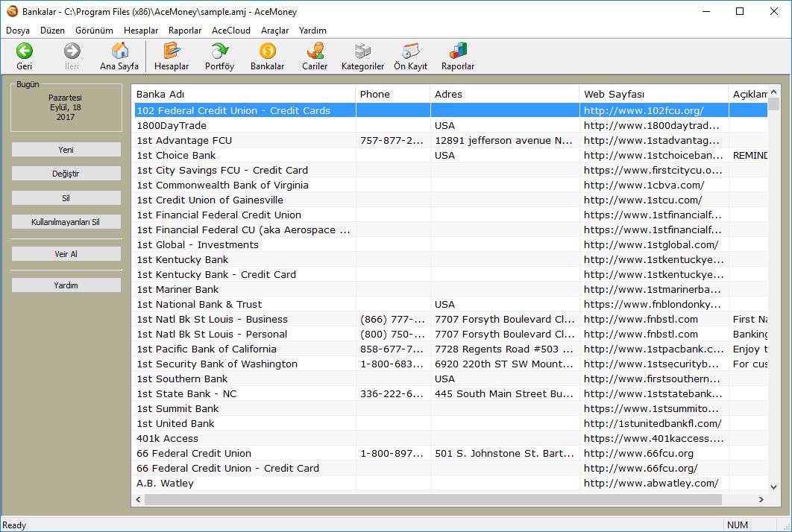Select the Bankalar coin icon
Image resolution: width=792 pixels, height=532 pixels.
267,51
